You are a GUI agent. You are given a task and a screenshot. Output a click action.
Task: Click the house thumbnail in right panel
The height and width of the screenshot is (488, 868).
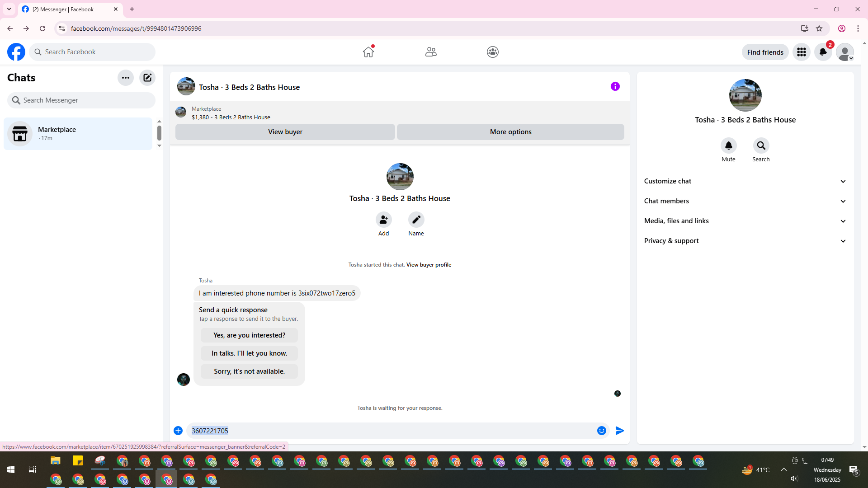coord(745,95)
